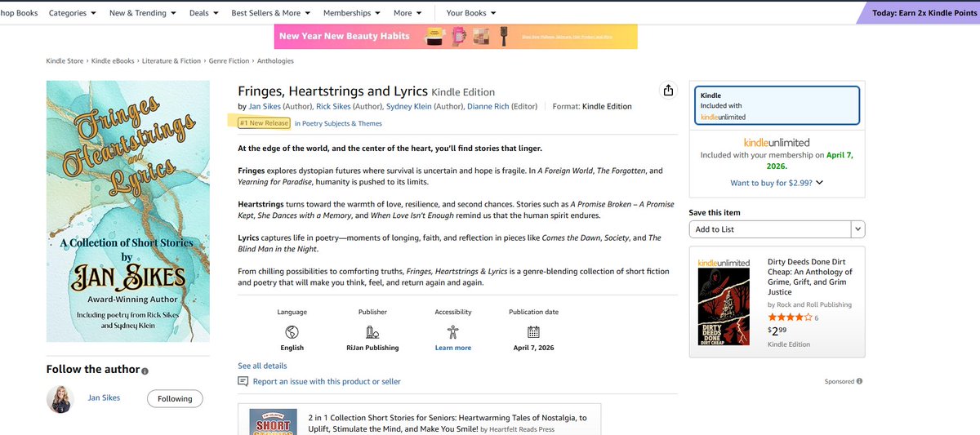This screenshot has height=435, width=980.
Task: Click the Shop Books nav item
Action: click(19, 13)
